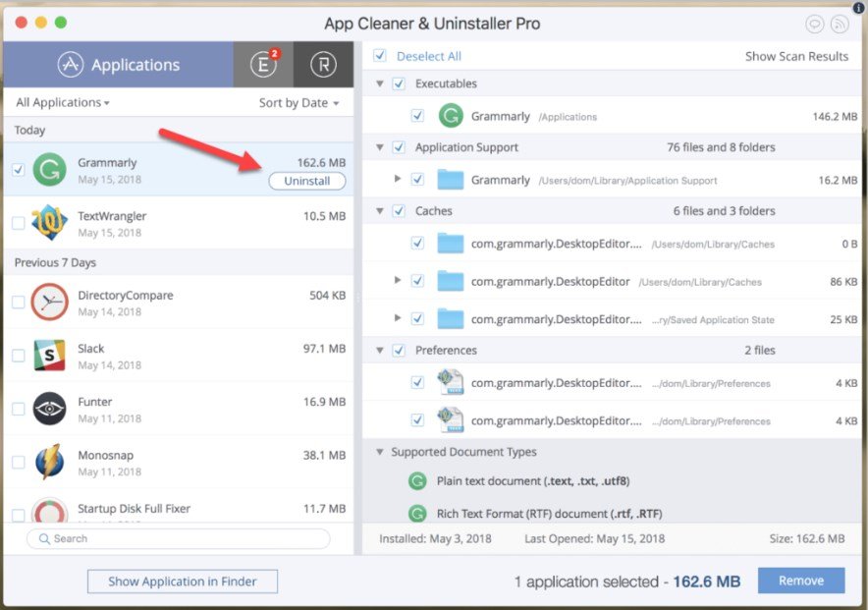The height and width of the screenshot is (610, 868).
Task: Open the Sort by Date dropdown
Action: [298, 103]
